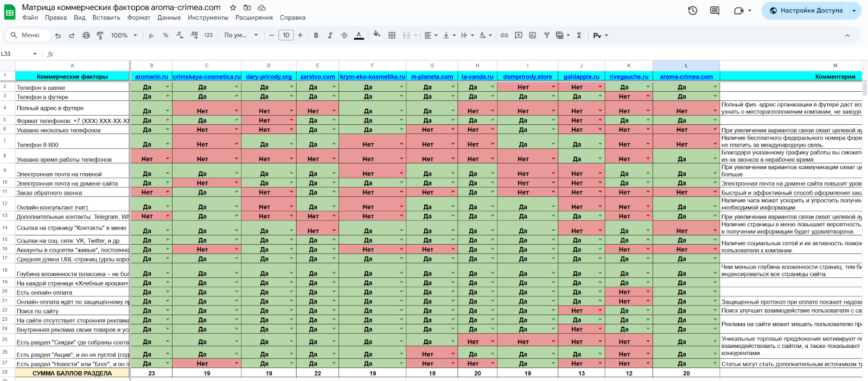Click the Name box showing L33
The image size is (868, 381).
tap(19, 54)
